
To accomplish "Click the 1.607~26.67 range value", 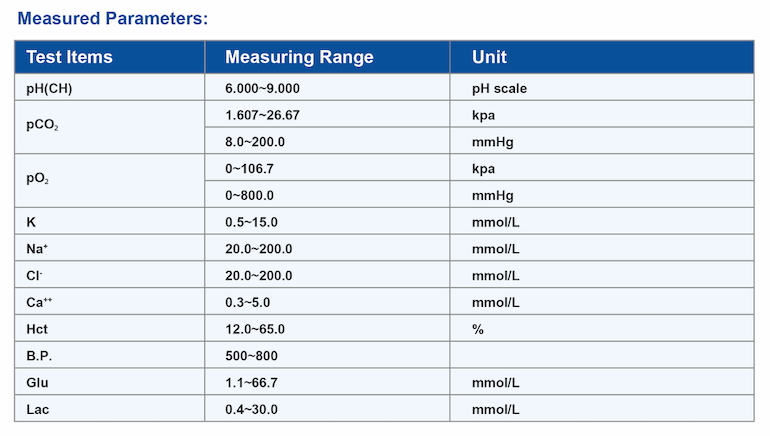I will point(262,115).
